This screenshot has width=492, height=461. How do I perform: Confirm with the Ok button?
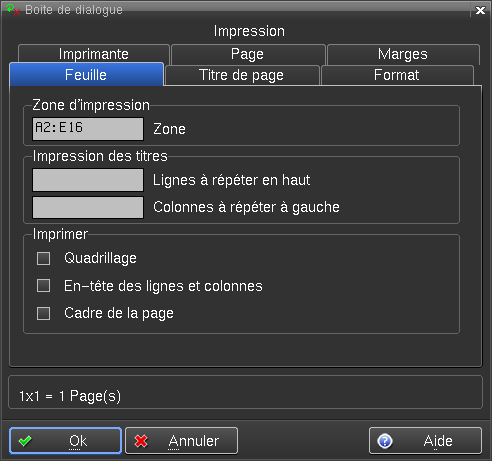click(65, 441)
